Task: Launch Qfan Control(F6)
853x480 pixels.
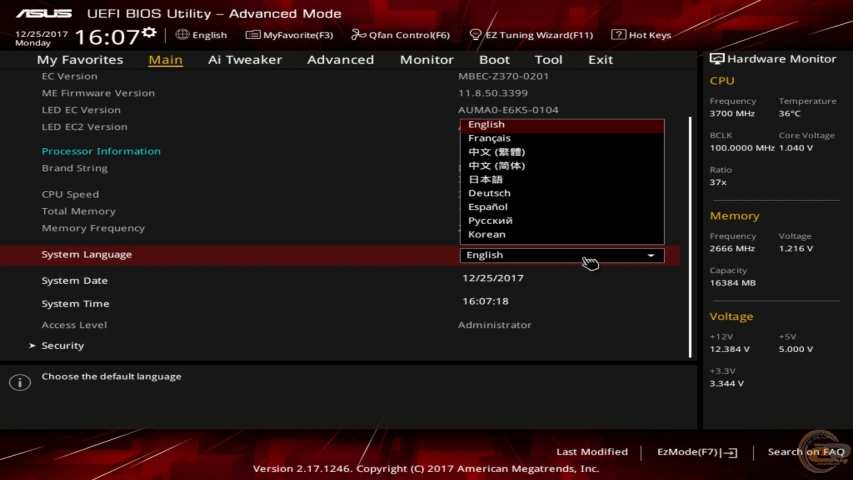Action: pos(400,35)
